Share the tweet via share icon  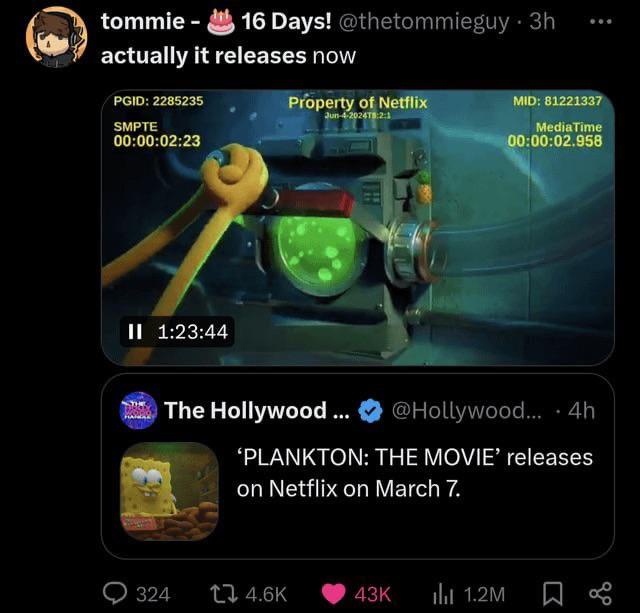[x=599, y=593]
